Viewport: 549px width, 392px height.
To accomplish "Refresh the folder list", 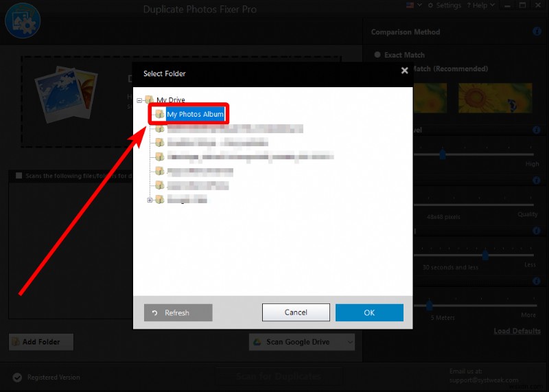I will click(x=178, y=312).
